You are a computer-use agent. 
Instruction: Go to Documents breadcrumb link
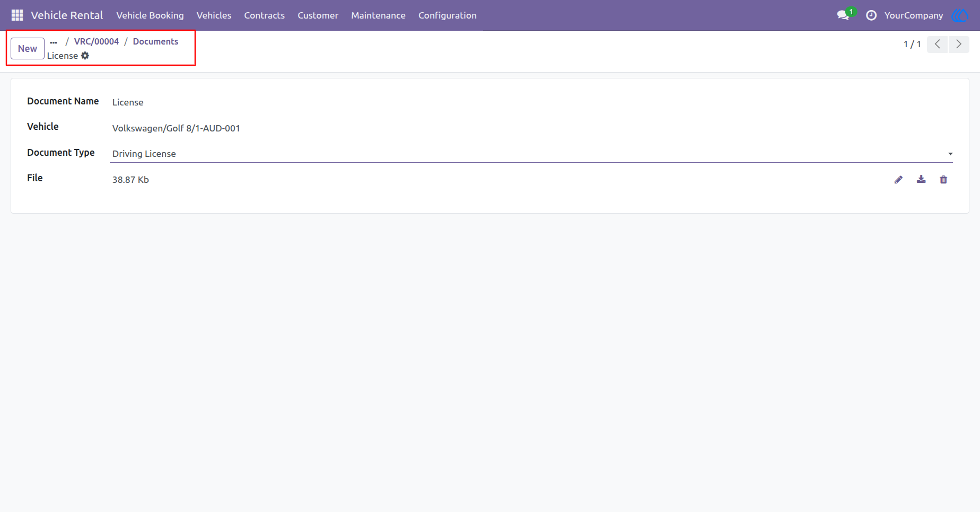(x=155, y=41)
